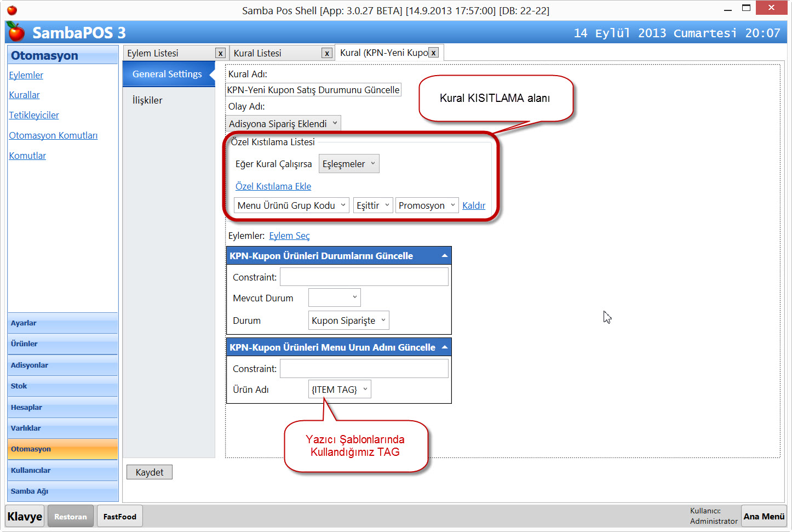The image size is (792, 532).
Task: Close the Kural (KPN-Yeni Kupo tab
Action: click(433, 53)
